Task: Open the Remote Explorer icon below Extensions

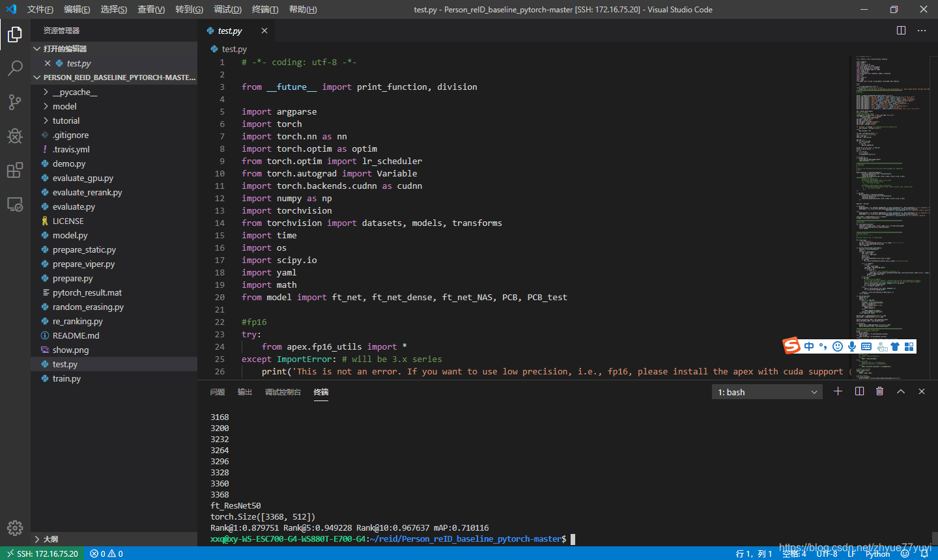Action: pos(15,204)
